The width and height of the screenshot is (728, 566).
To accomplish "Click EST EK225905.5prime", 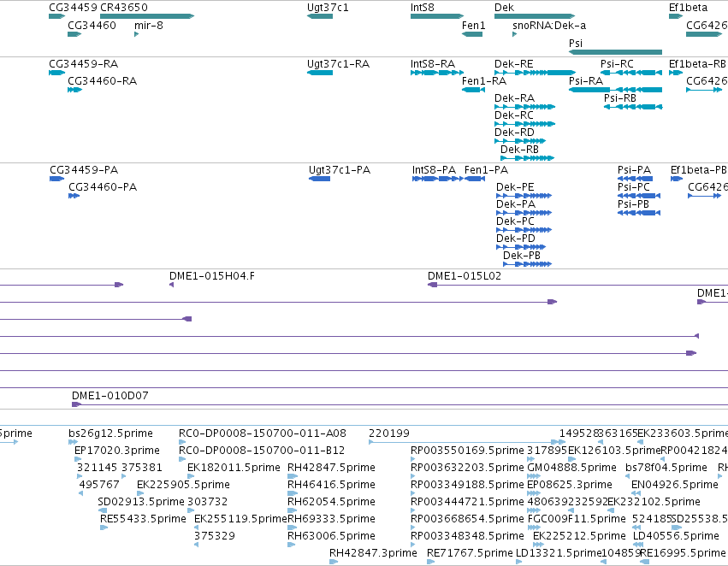I will [140, 493].
